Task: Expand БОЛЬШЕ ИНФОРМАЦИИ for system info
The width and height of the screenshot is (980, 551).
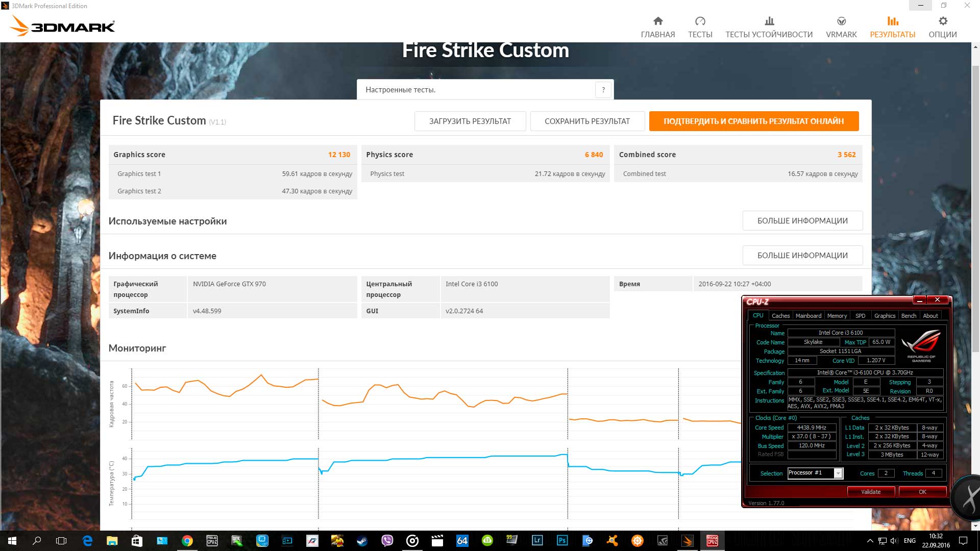Action: 802,256
